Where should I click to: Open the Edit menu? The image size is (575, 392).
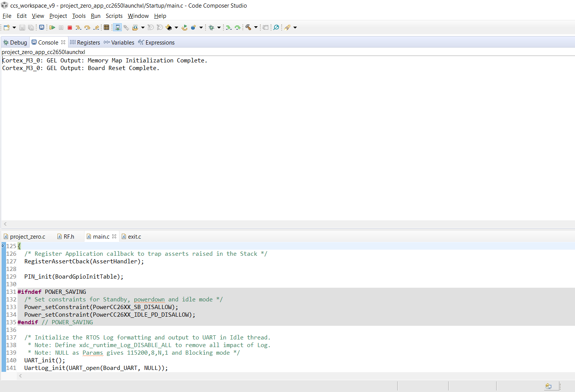22,16
